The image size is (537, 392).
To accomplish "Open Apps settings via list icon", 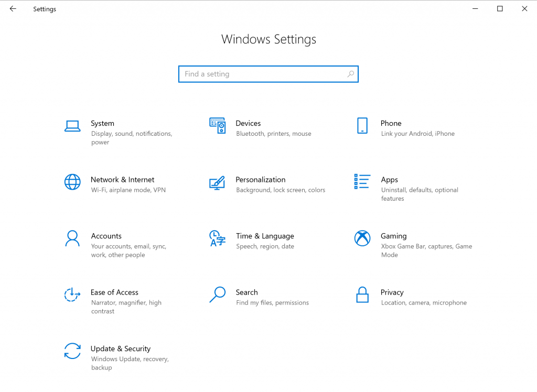I will [362, 182].
